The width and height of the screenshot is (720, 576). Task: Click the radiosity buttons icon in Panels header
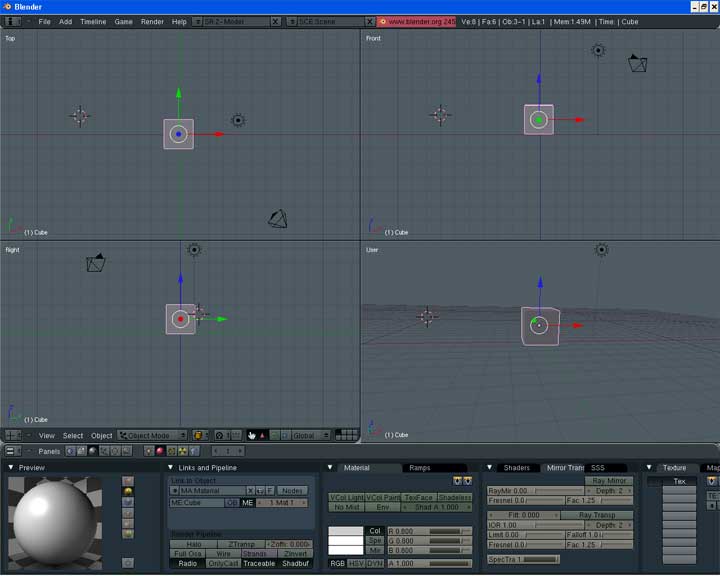point(182,451)
